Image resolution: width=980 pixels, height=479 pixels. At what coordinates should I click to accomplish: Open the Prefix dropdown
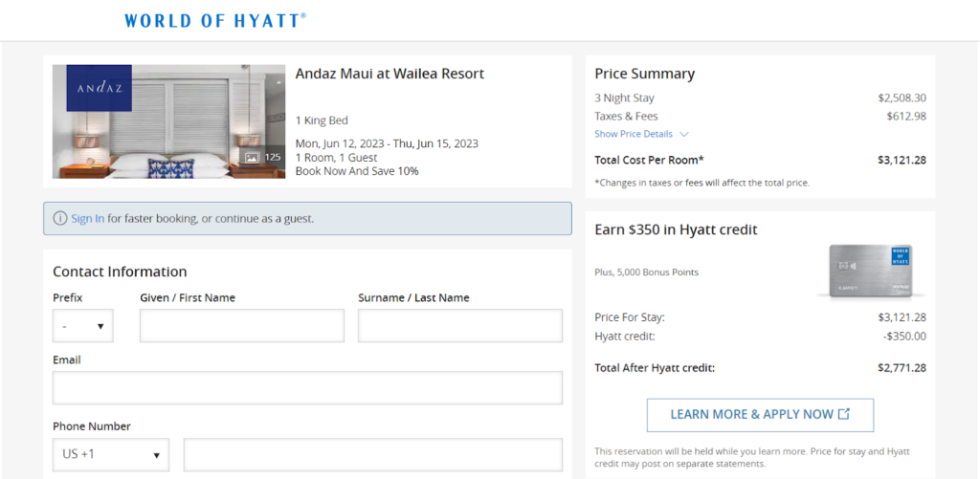(82, 326)
